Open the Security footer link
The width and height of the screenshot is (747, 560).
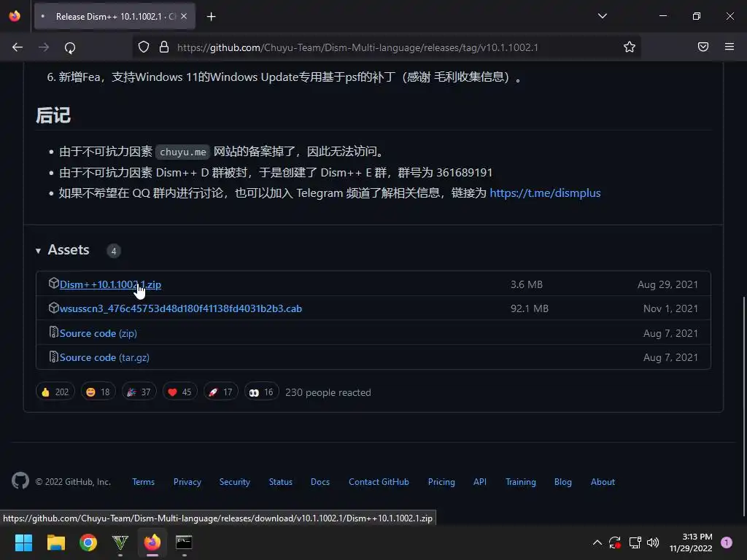[x=234, y=482]
